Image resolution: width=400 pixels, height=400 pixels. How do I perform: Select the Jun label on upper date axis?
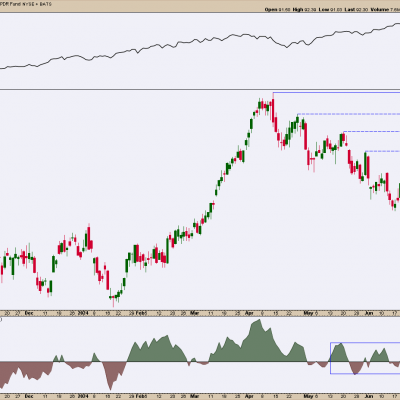(x=369, y=313)
